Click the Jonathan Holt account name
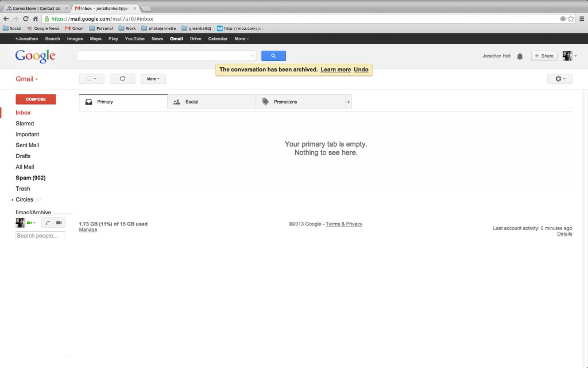 click(x=497, y=56)
